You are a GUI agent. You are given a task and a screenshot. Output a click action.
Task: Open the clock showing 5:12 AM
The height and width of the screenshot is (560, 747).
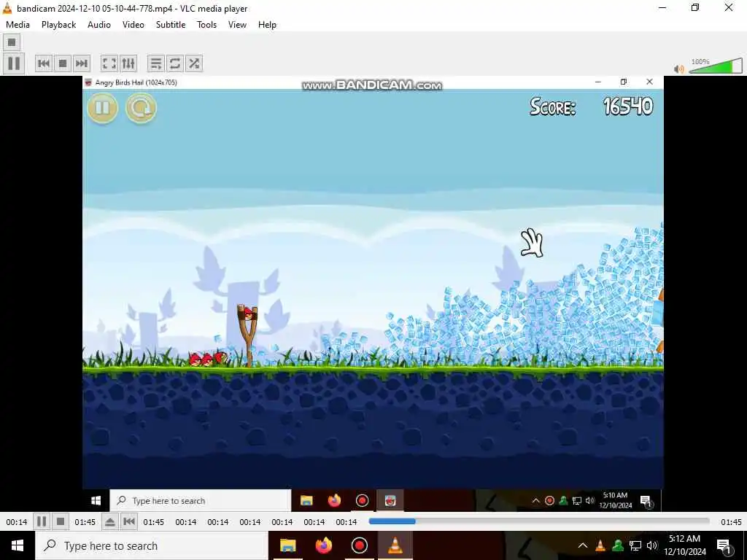(685, 545)
